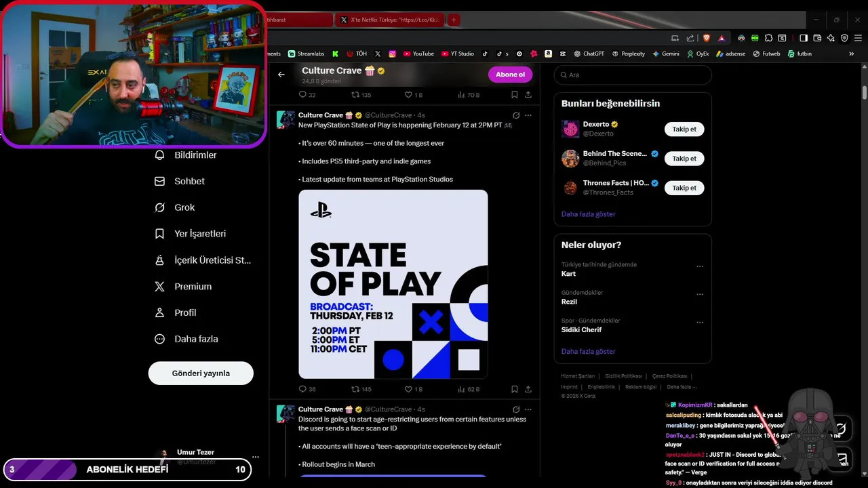Open options for the Sidiki Cherif trend
The image size is (868, 488).
point(700,323)
